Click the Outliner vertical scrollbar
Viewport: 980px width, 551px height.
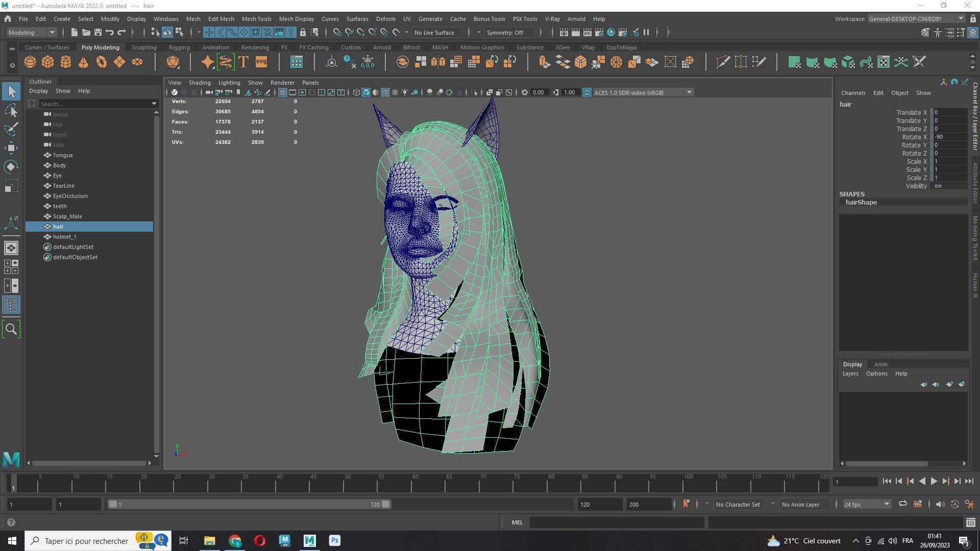click(156, 283)
